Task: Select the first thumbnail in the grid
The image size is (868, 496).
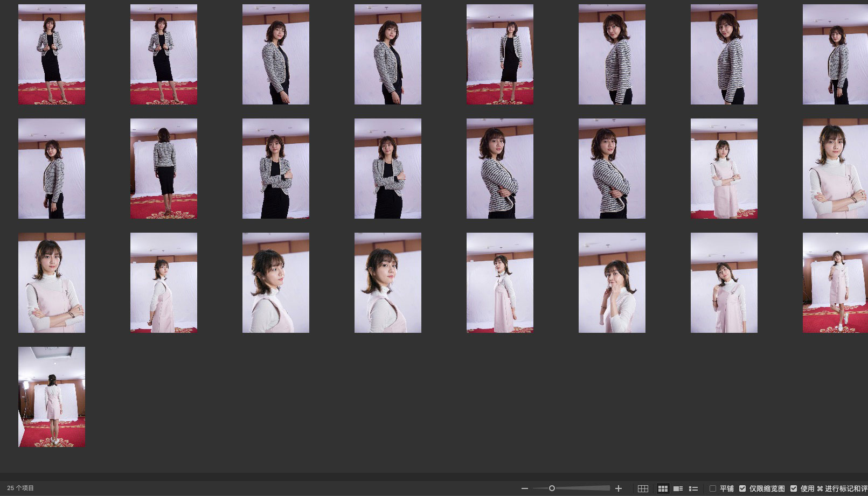Action: (x=52, y=54)
